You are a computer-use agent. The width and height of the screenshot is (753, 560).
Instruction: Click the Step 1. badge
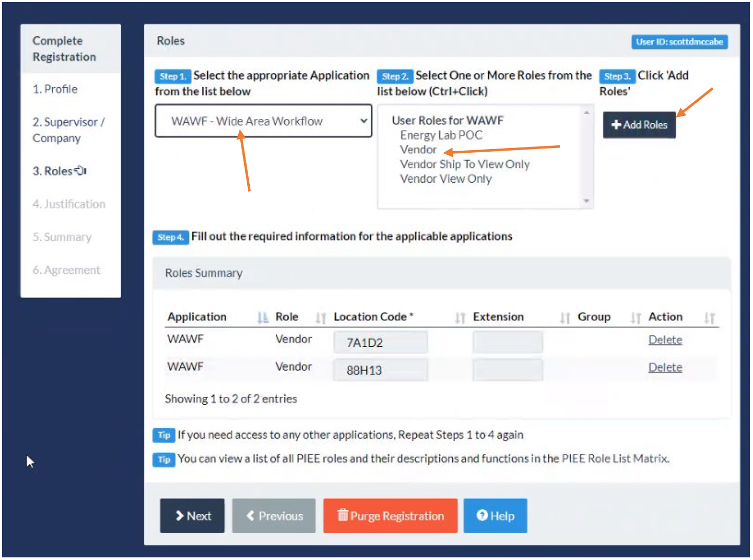173,77
